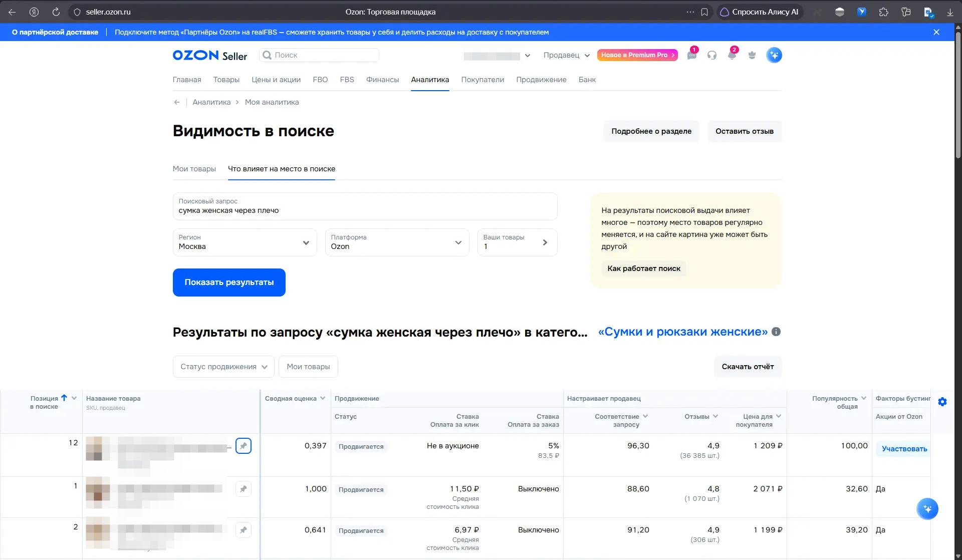This screenshot has height=560, width=962.
Task: Reload the page with the refresh icon
Action: click(56, 12)
